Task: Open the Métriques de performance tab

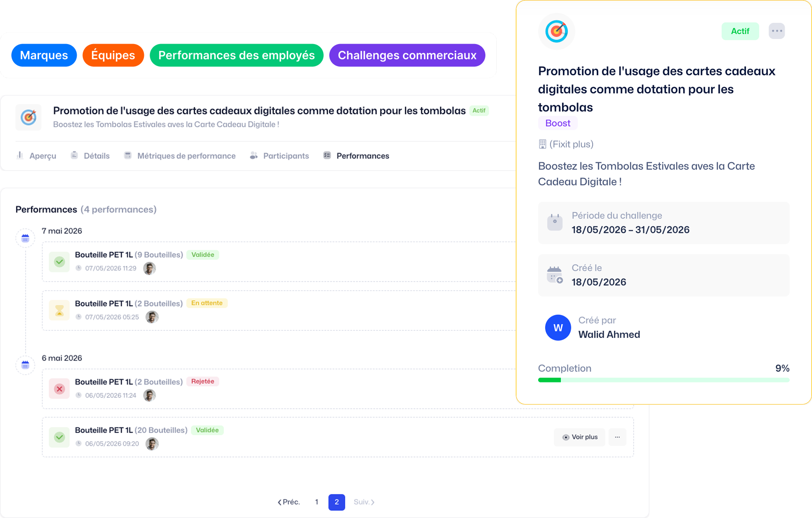Action: [180, 156]
